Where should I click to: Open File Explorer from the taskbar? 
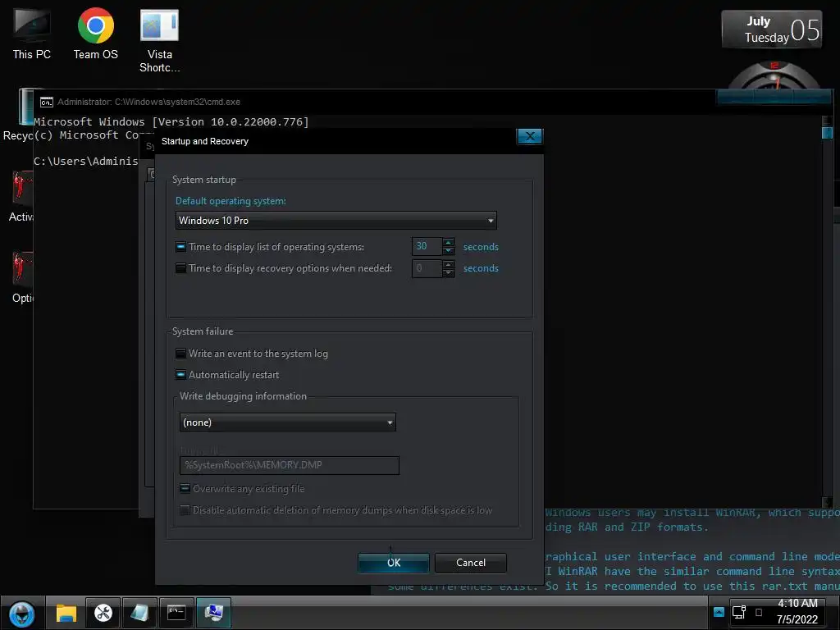tap(66, 613)
